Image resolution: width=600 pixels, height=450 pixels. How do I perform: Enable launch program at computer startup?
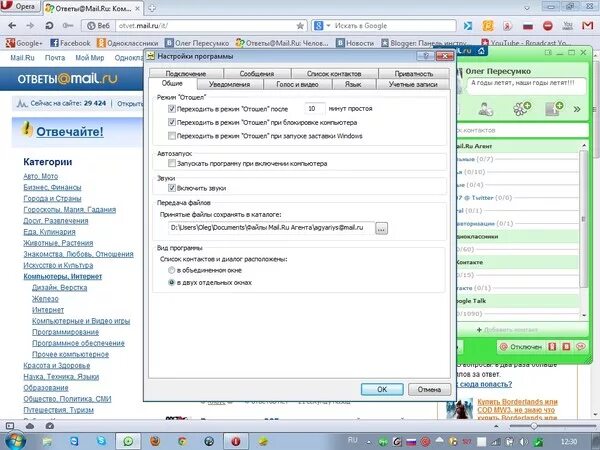[172, 163]
